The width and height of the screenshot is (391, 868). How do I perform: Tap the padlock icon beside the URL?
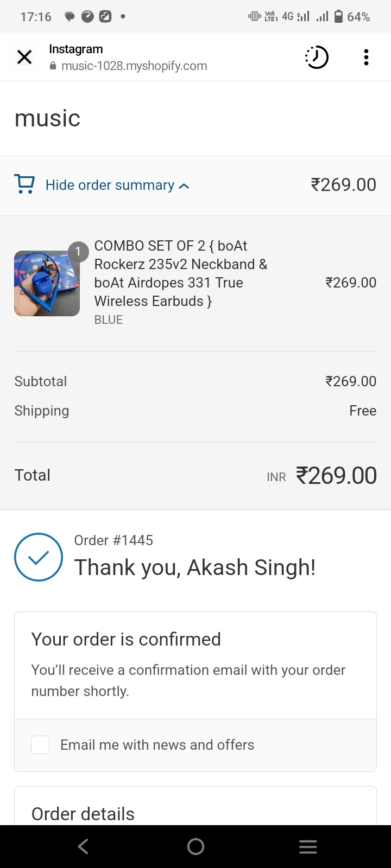pyautogui.click(x=53, y=66)
